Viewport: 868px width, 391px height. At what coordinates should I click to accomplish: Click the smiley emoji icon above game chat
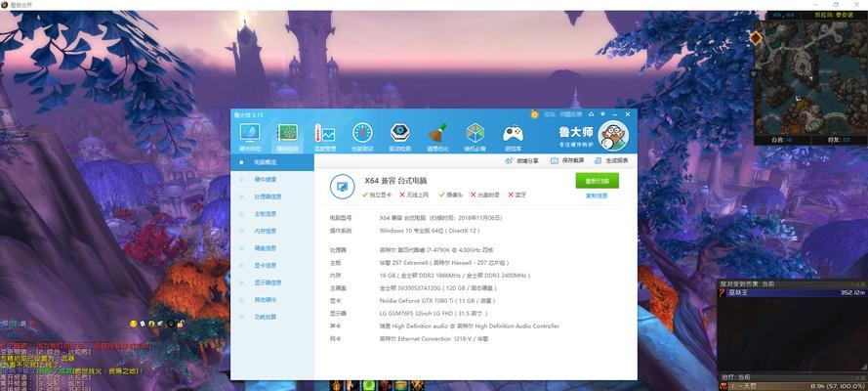(134, 324)
